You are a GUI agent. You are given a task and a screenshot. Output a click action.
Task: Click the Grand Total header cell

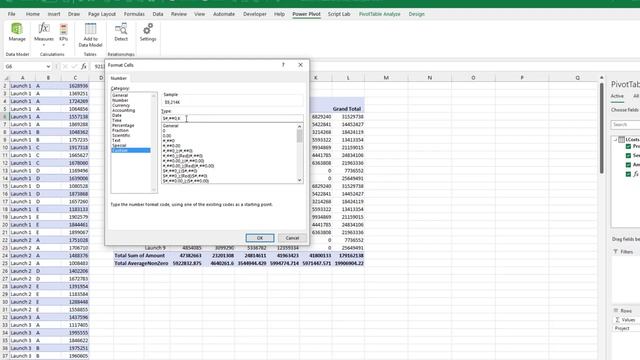pos(347,109)
